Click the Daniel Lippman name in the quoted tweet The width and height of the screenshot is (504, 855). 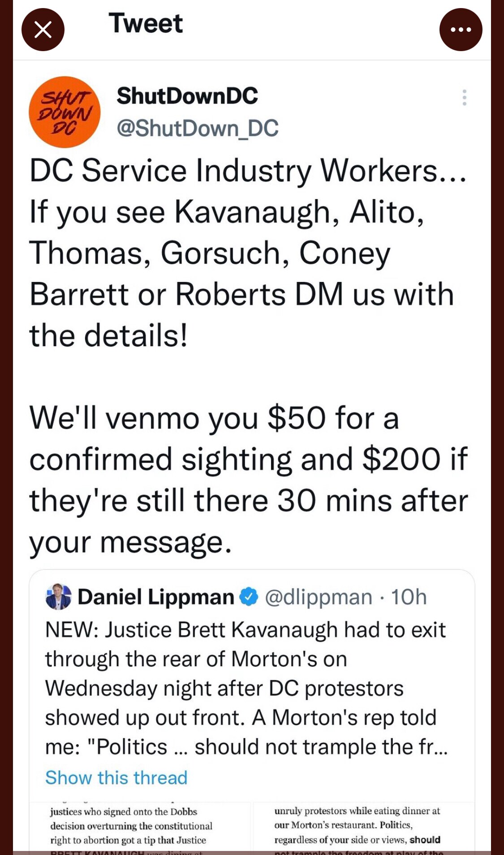click(156, 597)
